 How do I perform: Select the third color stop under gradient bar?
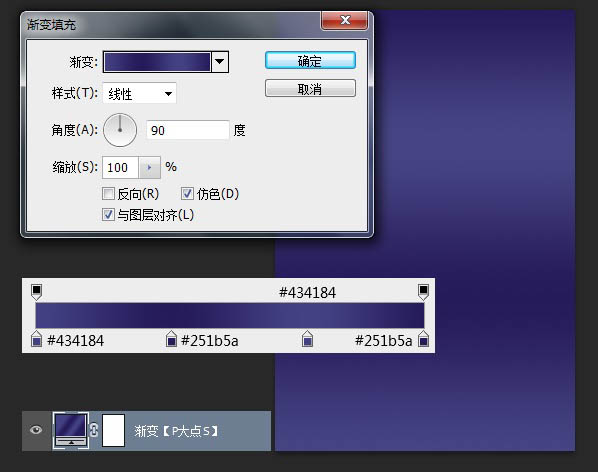click(307, 339)
